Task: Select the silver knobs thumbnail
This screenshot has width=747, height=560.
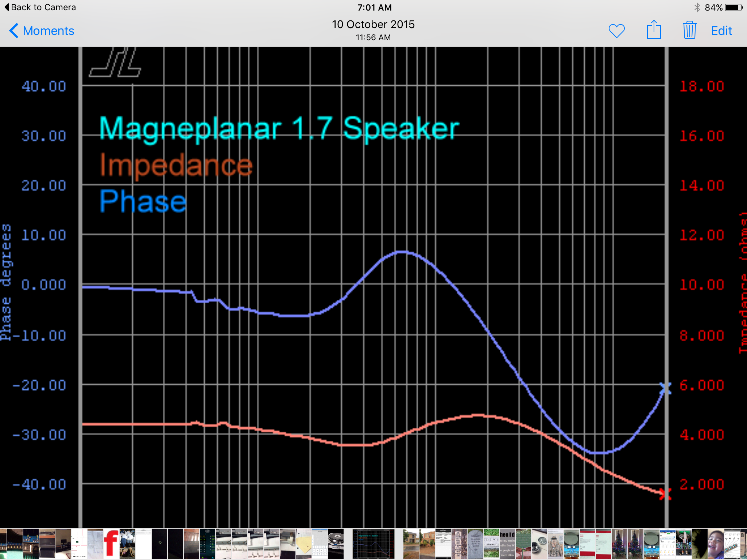Action: [539, 544]
